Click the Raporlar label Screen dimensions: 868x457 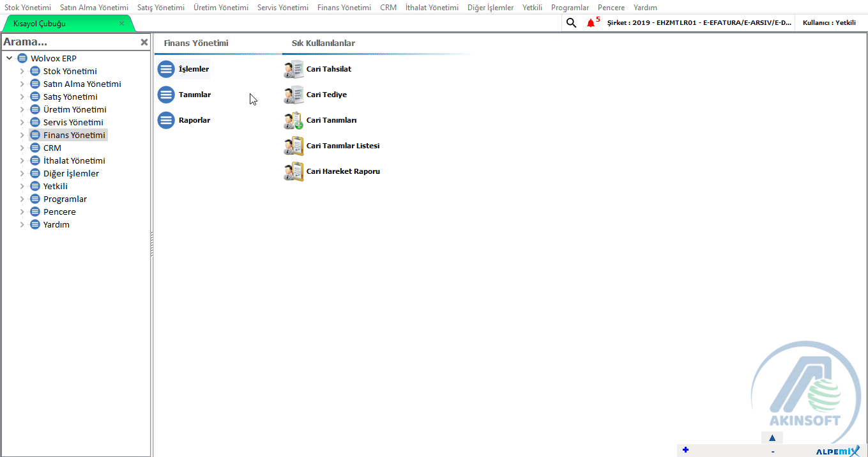pos(194,120)
